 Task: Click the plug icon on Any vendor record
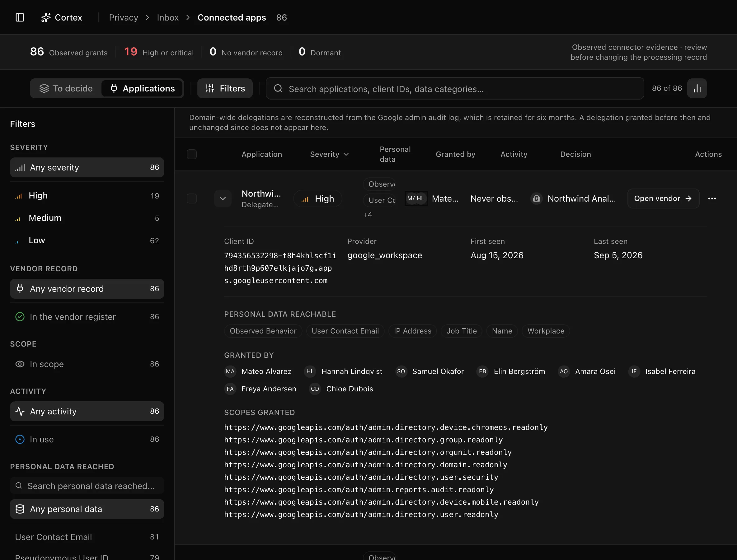(x=20, y=289)
